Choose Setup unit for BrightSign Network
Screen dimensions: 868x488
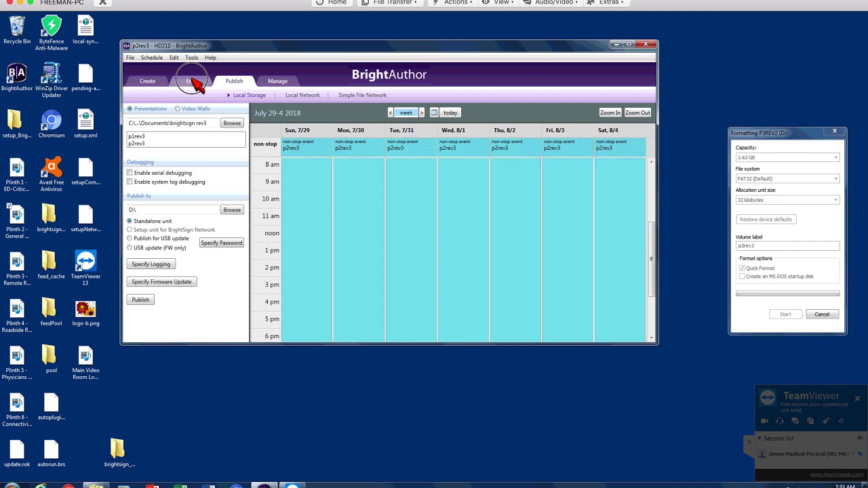(x=130, y=230)
